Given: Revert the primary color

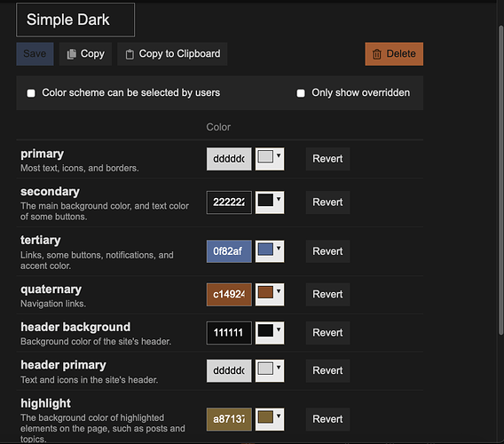Looking at the screenshot, I should click(x=327, y=159).
